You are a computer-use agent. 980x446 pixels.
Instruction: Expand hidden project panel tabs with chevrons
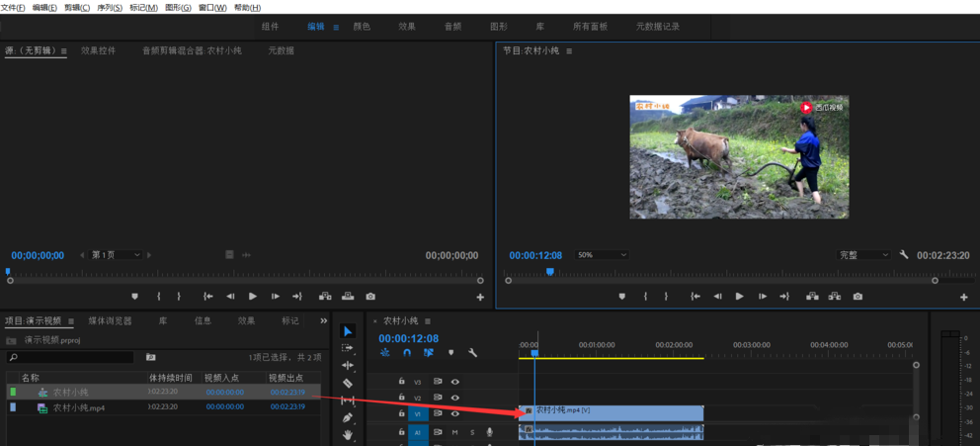[323, 320]
